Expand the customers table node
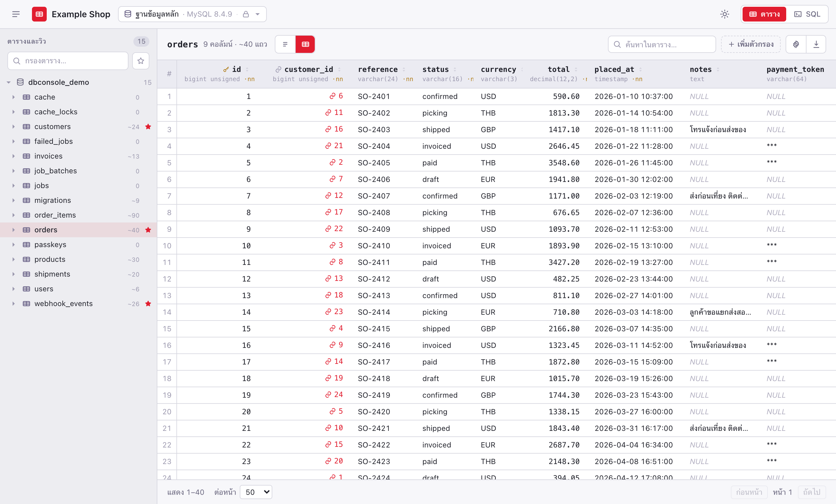 pyautogui.click(x=13, y=127)
